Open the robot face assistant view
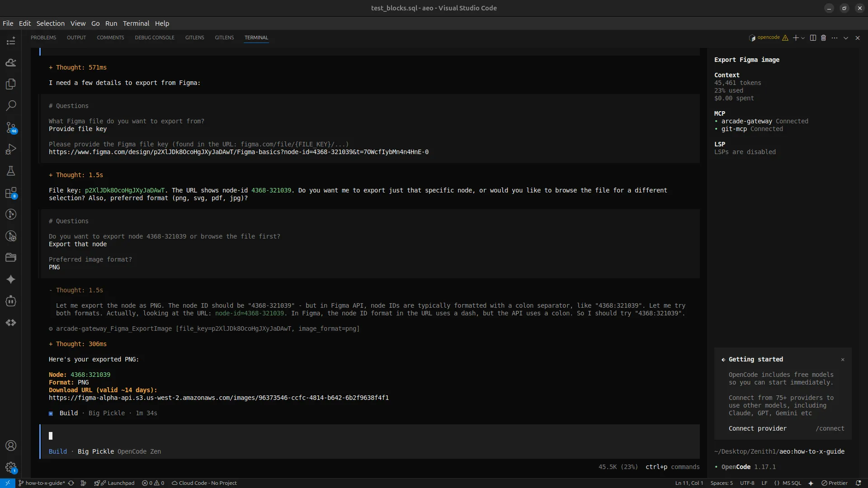 tap(11, 301)
